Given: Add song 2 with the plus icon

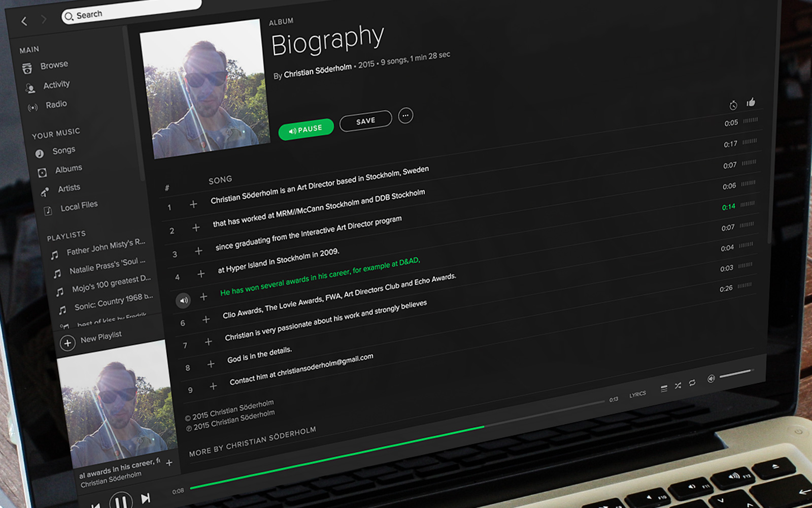Looking at the screenshot, I should (x=196, y=228).
